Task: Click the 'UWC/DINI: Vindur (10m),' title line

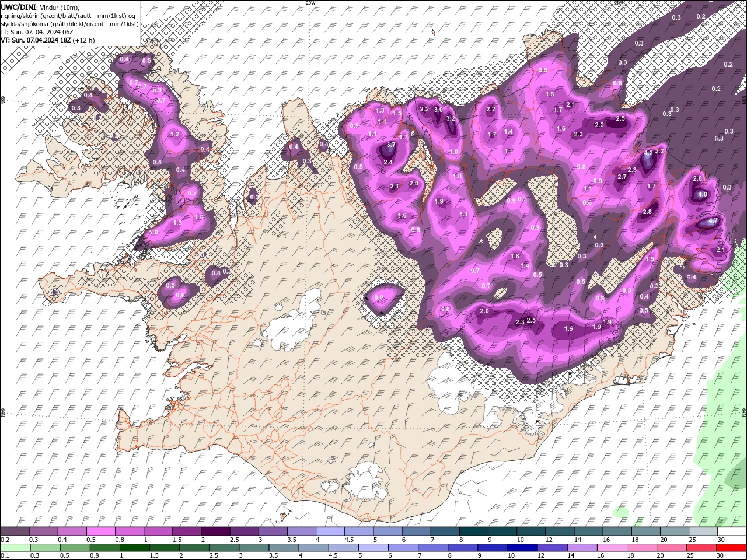Action: coord(40,7)
